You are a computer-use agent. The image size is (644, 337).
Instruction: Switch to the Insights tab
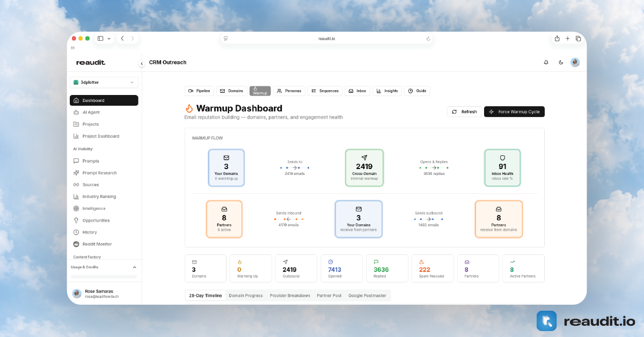click(x=387, y=91)
